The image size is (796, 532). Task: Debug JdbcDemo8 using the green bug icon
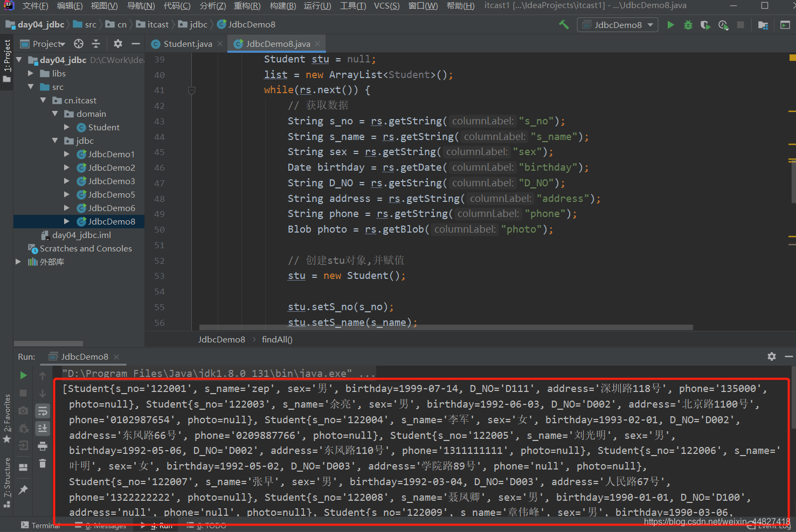coord(688,25)
